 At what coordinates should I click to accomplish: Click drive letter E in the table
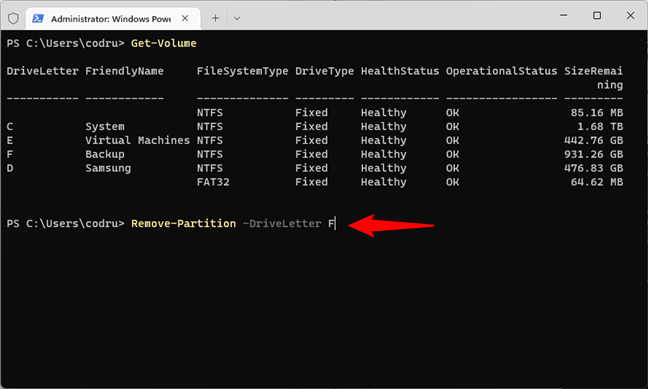point(10,140)
